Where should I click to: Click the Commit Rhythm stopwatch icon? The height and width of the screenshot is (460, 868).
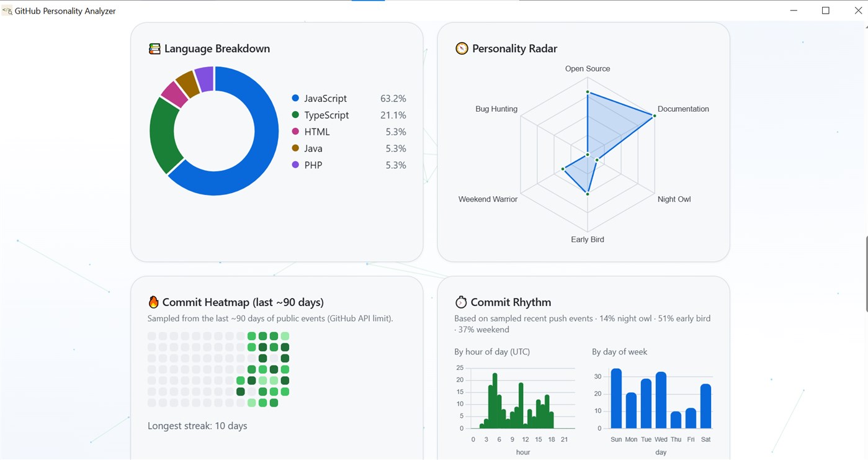coord(461,302)
